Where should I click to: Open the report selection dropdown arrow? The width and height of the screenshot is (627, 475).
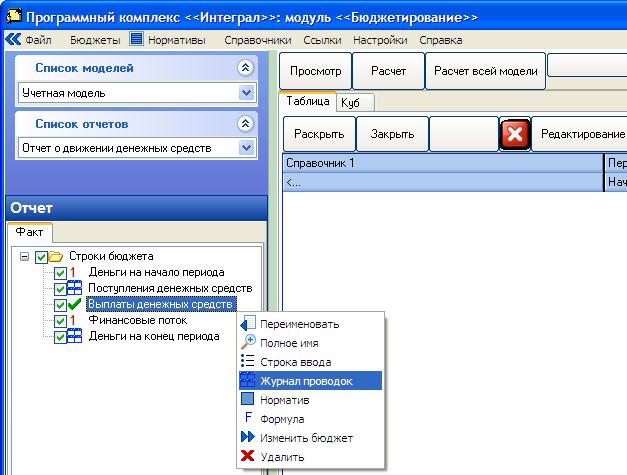[247, 148]
